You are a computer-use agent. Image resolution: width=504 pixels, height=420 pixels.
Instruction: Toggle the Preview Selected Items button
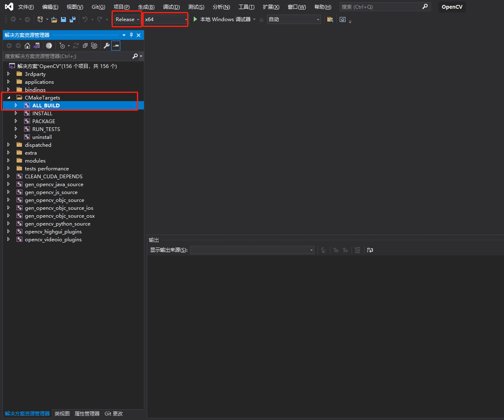116,46
